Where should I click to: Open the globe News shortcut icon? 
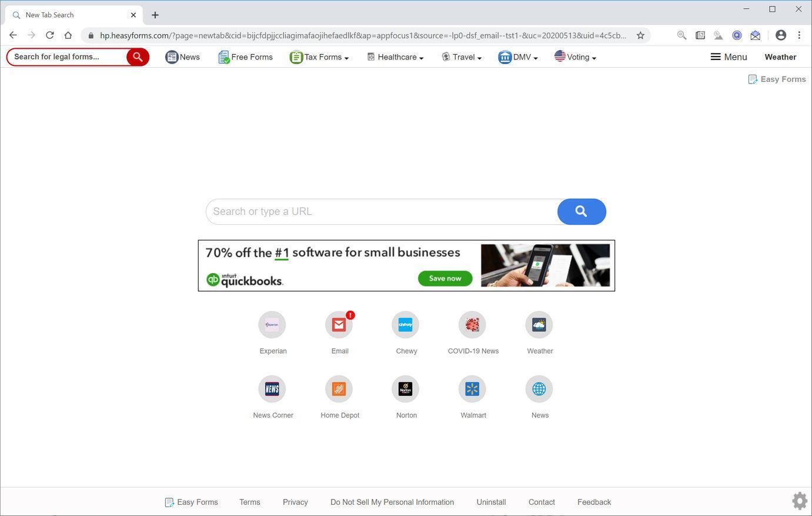pos(539,389)
